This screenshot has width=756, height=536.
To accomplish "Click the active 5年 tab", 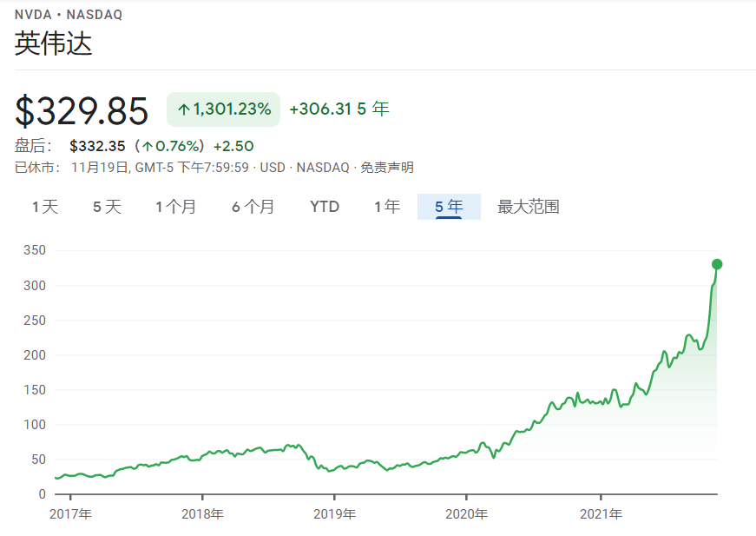I will pos(448,207).
